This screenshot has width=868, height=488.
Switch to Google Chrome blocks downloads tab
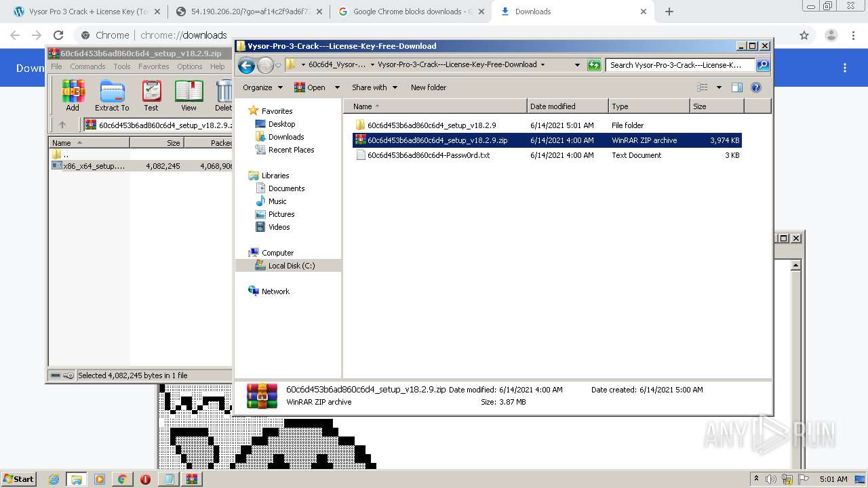tap(410, 12)
